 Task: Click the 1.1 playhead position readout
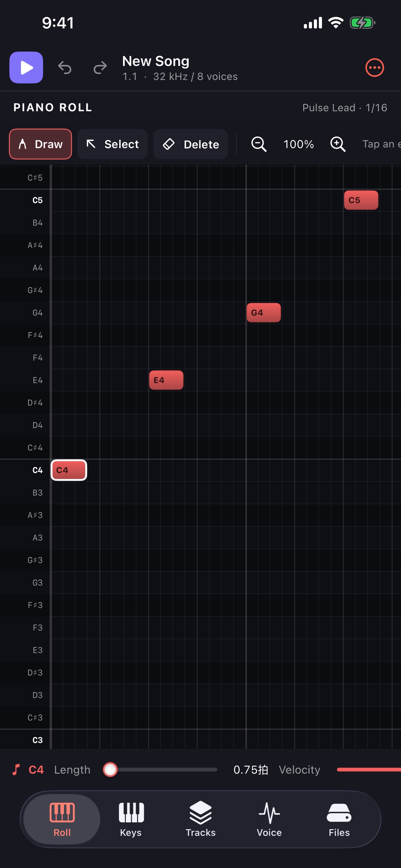pos(130,77)
